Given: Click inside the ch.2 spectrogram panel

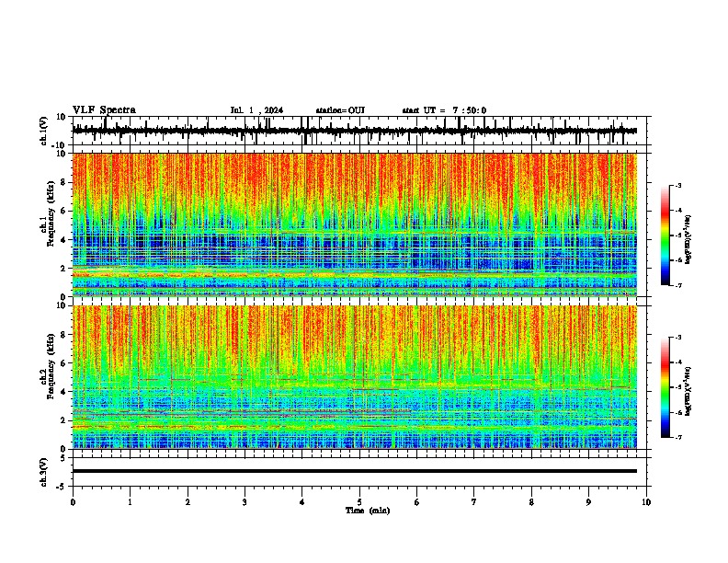Looking at the screenshot, I should [355, 377].
